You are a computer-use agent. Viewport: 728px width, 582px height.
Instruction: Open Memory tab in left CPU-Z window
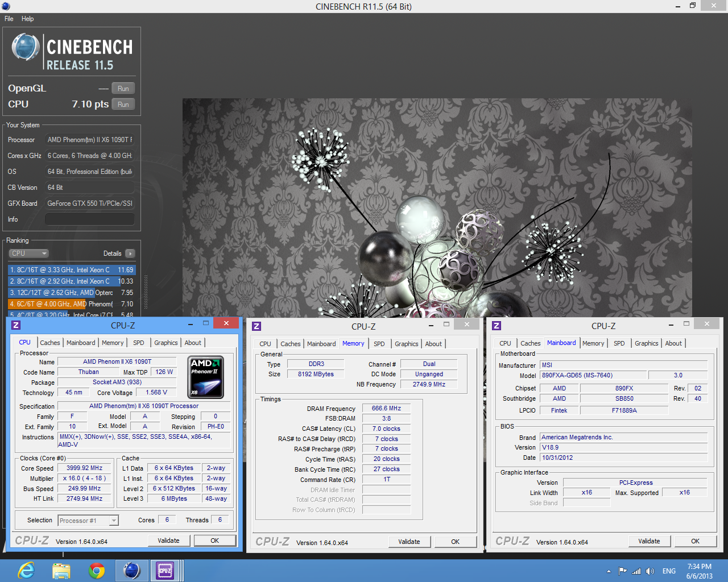tap(113, 343)
